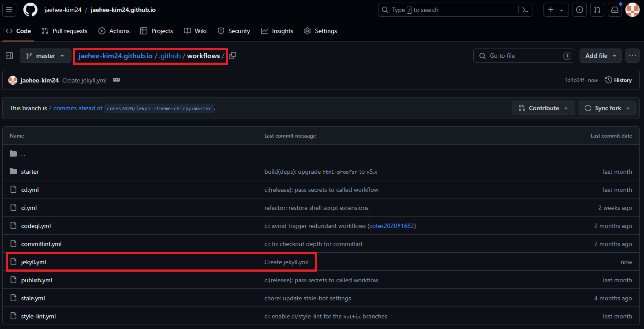
Task: Open more options ellipsis beside Add file
Action: 633,56
